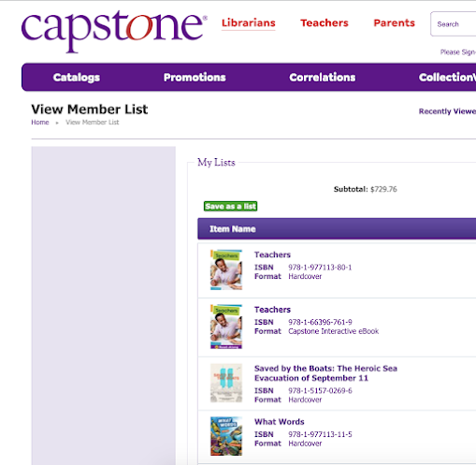The height and width of the screenshot is (465, 476).
Task: Open What Words title link
Action: coord(280,422)
